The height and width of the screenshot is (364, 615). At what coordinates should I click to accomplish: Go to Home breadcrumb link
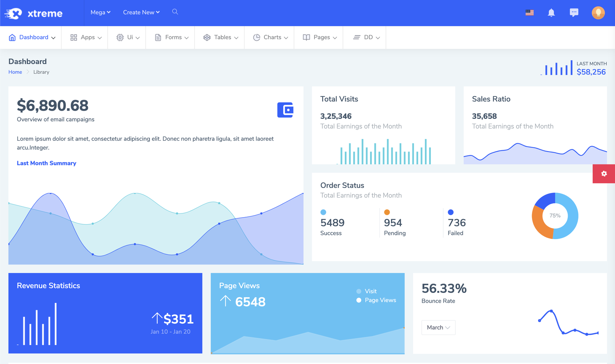tap(15, 72)
